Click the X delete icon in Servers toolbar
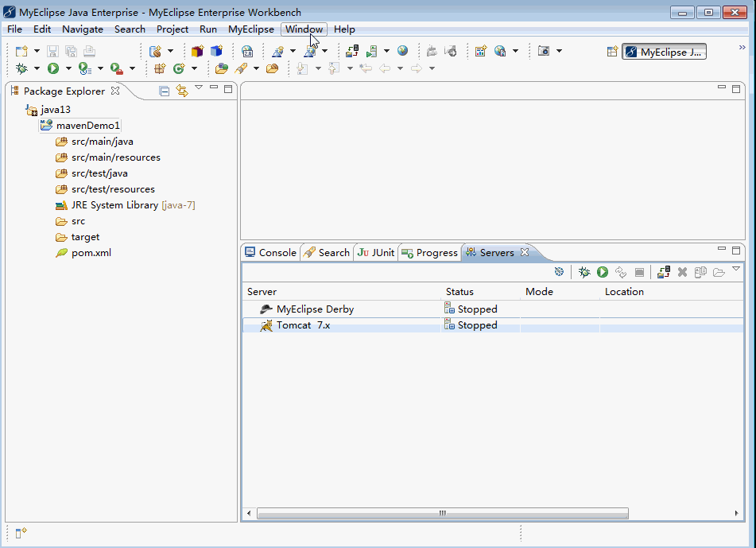The image size is (756, 548). [682, 272]
